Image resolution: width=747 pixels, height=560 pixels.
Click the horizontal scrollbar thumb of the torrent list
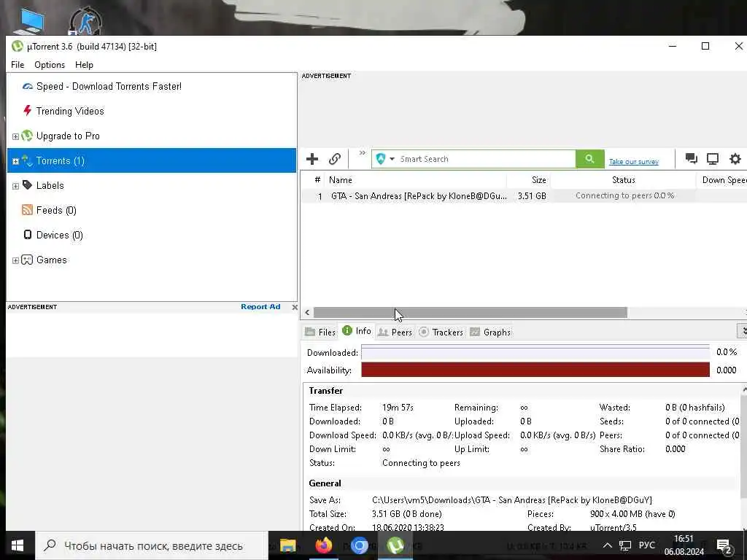click(471, 312)
